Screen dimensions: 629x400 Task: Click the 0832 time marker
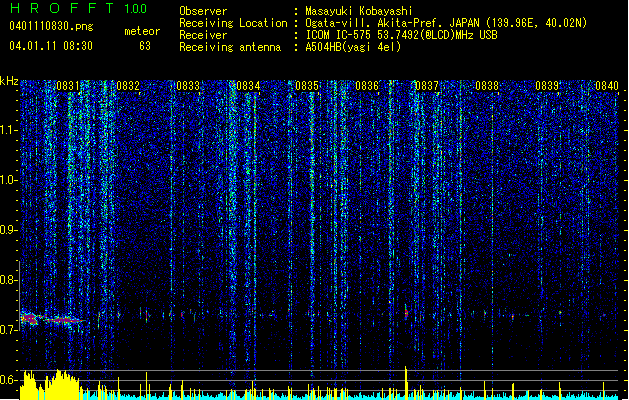tap(128, 86)
